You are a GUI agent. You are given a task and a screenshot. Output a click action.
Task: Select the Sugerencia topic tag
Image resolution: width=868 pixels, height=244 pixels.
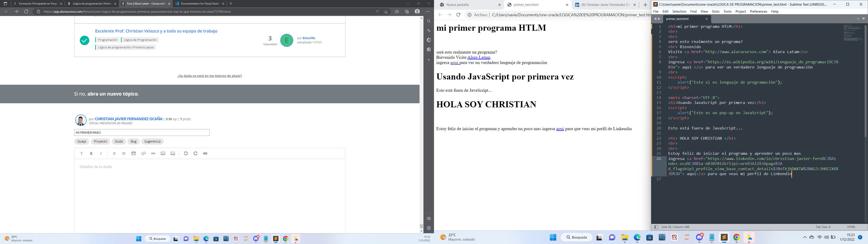click(152, 142)
